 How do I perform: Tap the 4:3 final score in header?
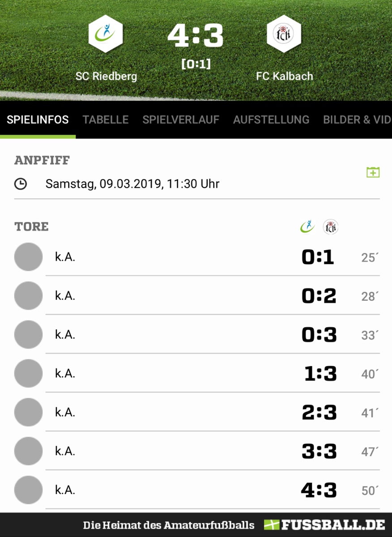(x=196, y=36)
